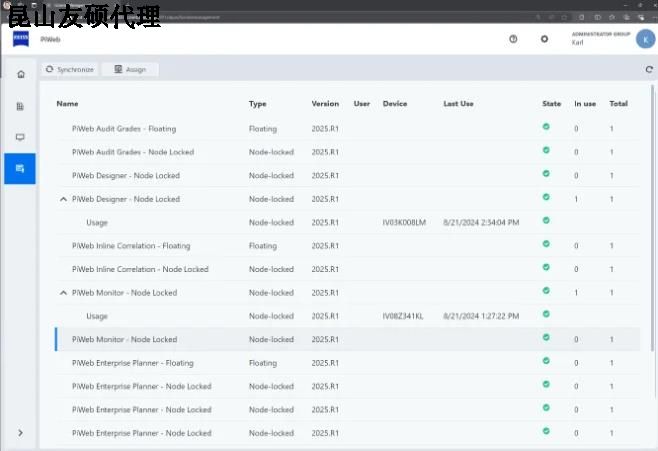The width and height of the screenshot is (658, 451).
Task: Click the Assign button
Action: [130, 69]
